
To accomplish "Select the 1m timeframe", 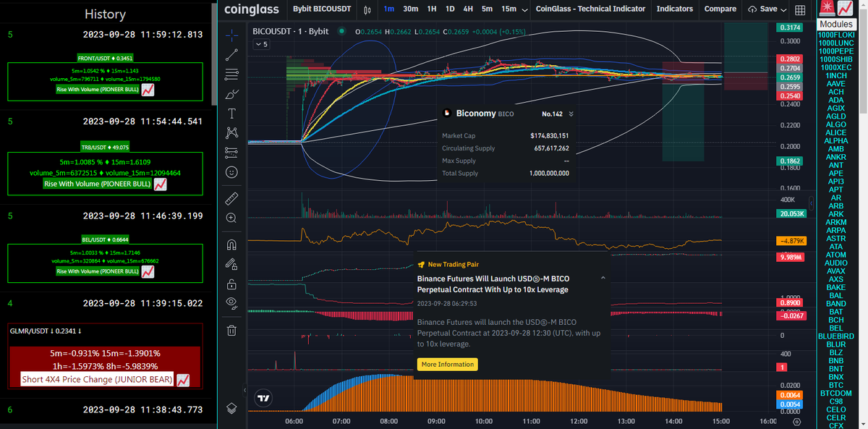I will click(x=389, y=9).
